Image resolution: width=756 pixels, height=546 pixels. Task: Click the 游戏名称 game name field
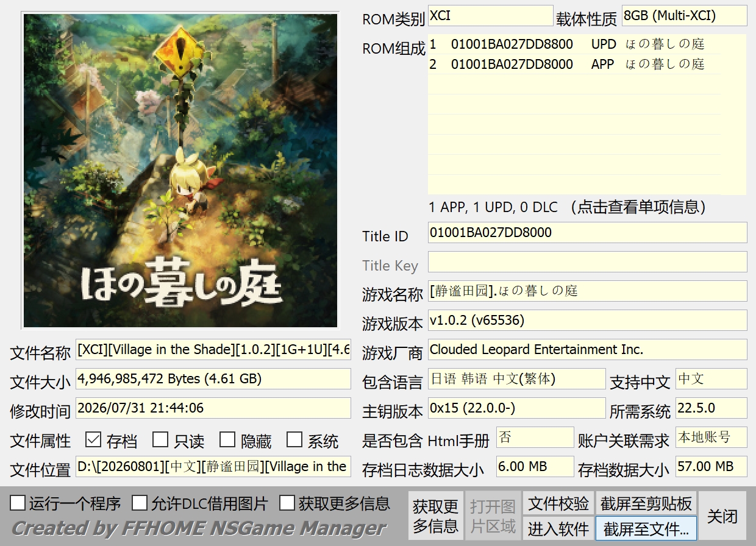click(x=587, y=291)
